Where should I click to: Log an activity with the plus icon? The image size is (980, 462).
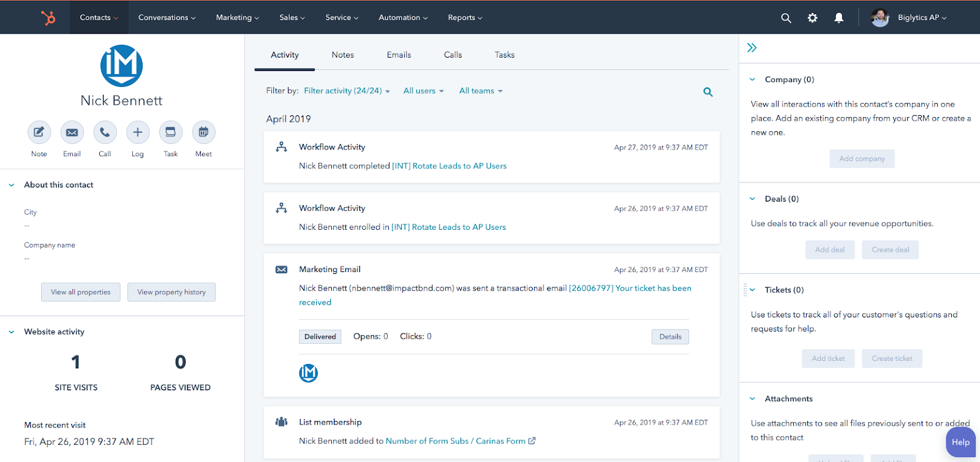pos(138,132)
